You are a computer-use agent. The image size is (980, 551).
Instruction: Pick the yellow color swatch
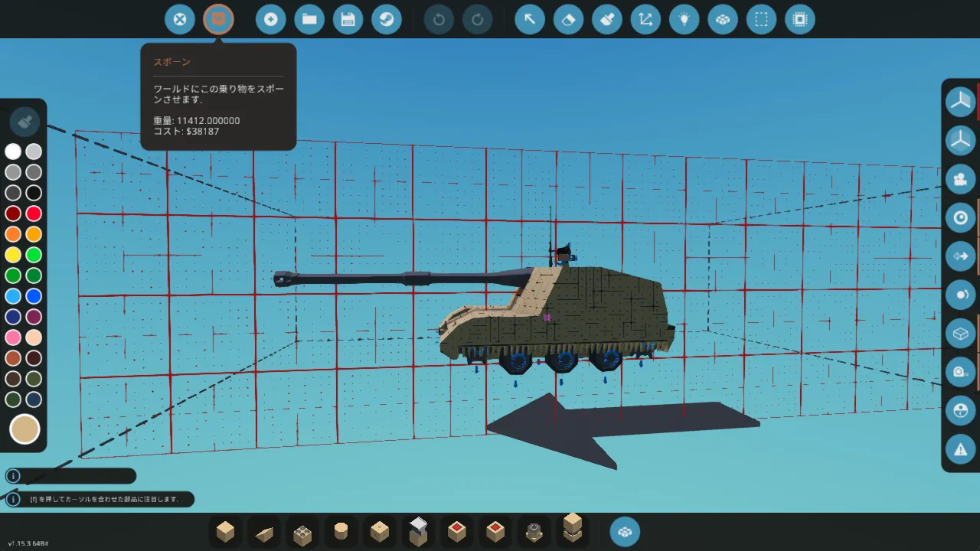(x=13, y=255)
